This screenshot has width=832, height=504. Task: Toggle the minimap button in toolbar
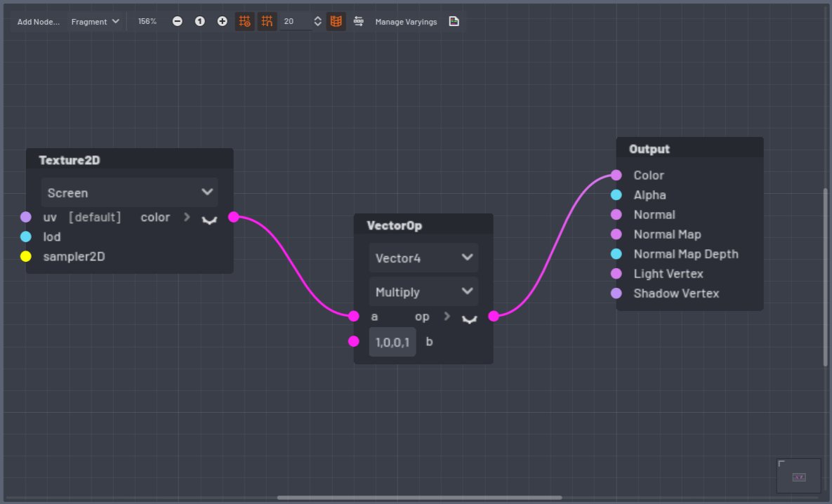point(336,22)
